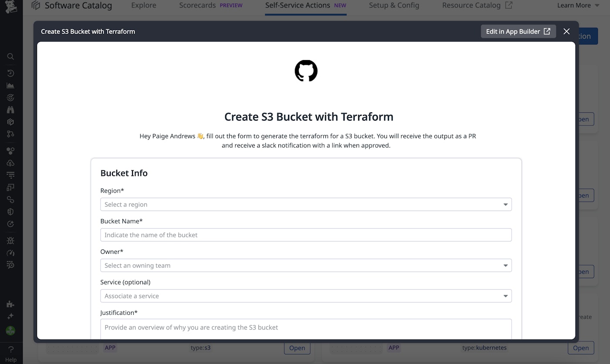Open the AI sparkles icon in sidebar
Screen dimensions: 610x364
11,316
